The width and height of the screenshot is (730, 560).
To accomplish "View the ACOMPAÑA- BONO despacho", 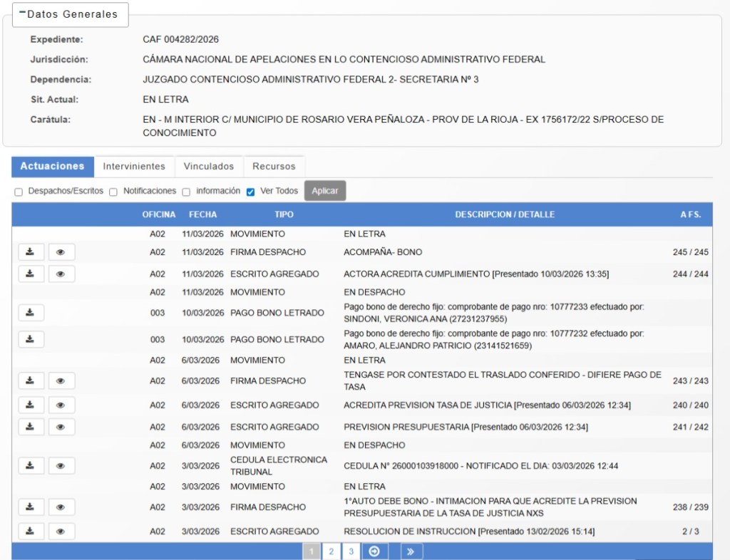I will [x=61, y=252].
